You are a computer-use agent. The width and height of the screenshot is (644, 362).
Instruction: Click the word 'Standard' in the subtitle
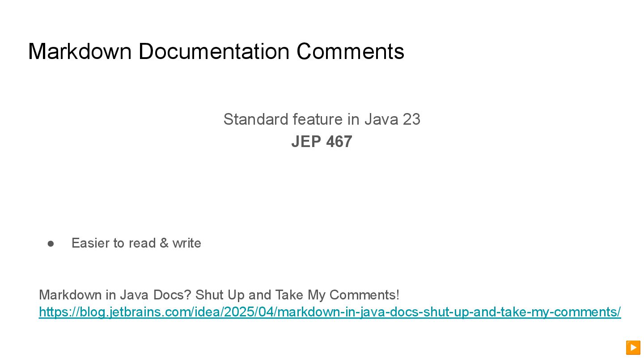point(256,119)
